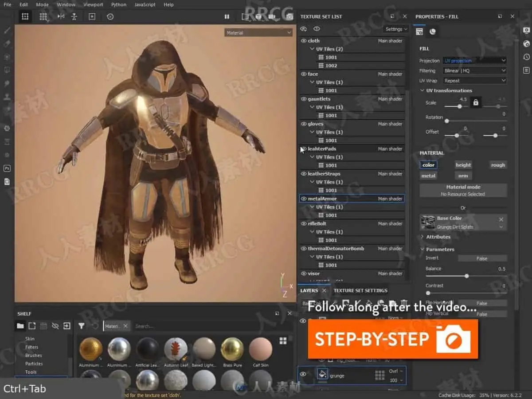Viewport: 532px width, 399px height.
Task: Open the Viewport menu
Action: click(x=93, y=4)
